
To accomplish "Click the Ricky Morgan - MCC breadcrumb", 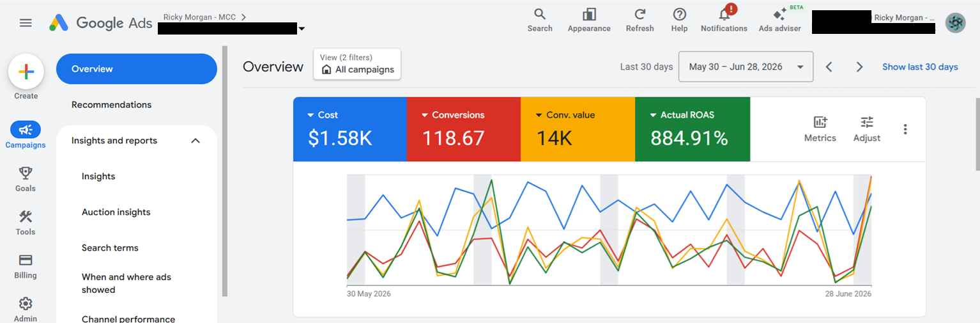I will pos(199,17).
